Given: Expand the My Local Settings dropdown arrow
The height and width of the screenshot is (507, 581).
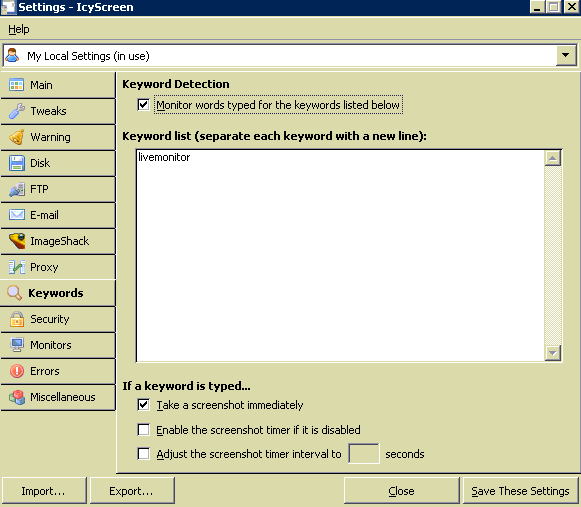Looking at the screenshot, I should pos(565,56).
